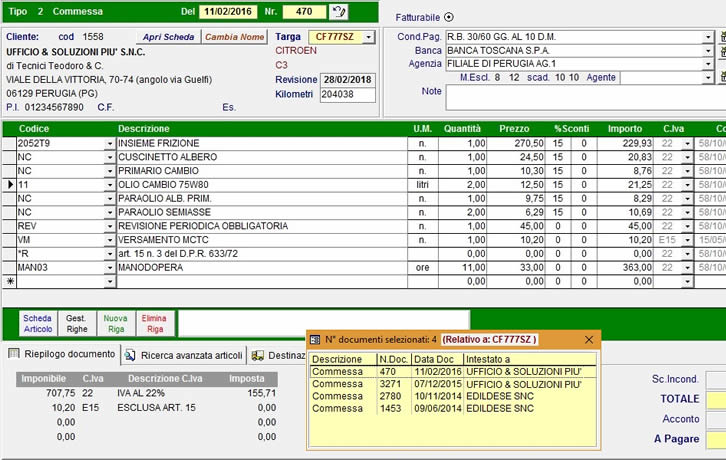Click the Riepilogo documento tab icon
The image size is (726, 460).
tap(14, 353)
